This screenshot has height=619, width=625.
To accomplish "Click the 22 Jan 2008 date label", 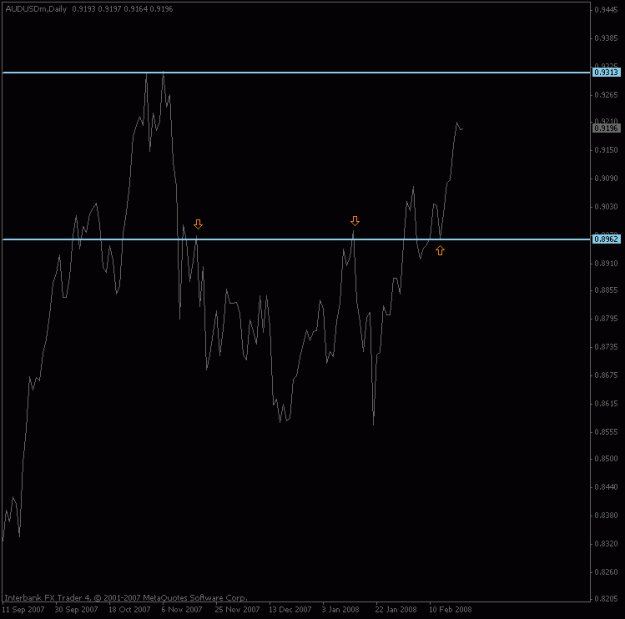I will pyautogui.click(x=395, y=609).
